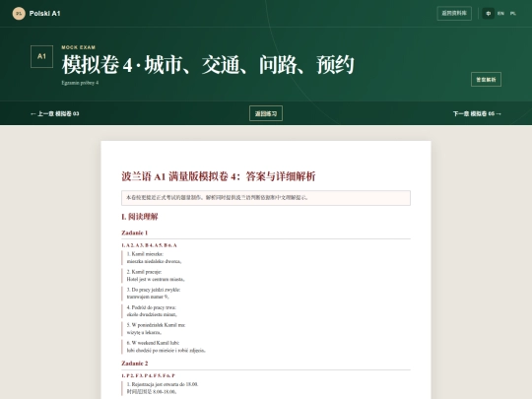Screen dimensions: 532x399
Task: Click answer key line 1. P 2. F 3. P
Action: click(148, 375)
